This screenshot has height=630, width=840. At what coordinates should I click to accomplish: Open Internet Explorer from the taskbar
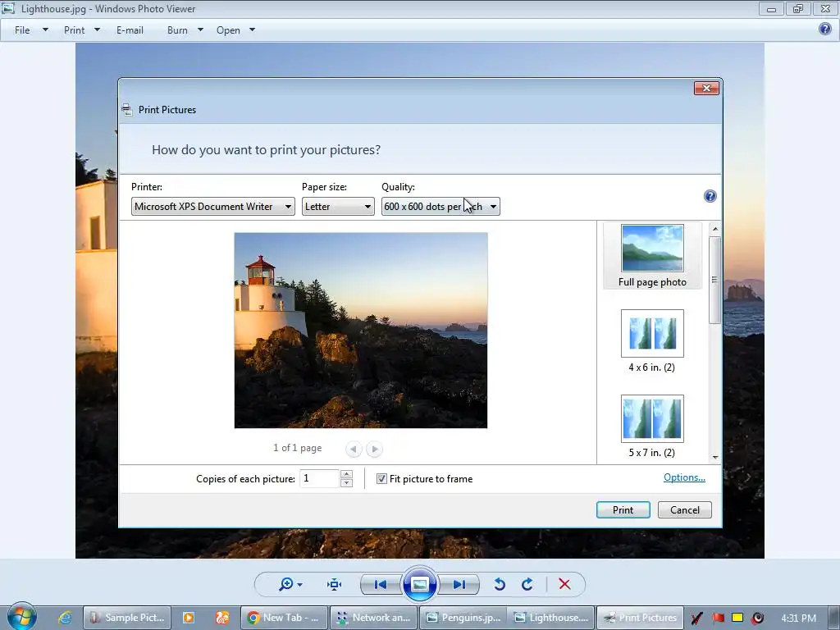pyautogui.click(x=65, y=618)
